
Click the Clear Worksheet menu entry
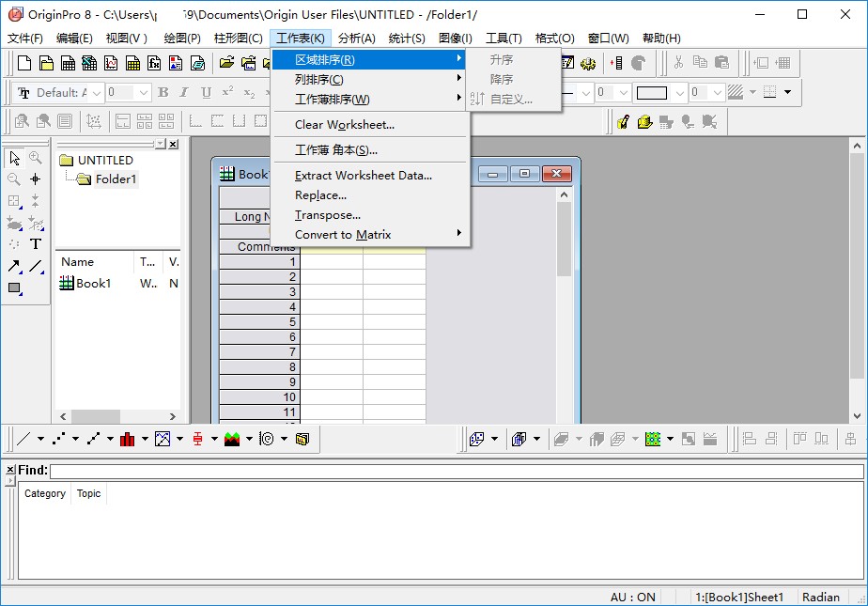(x=344, y=124)
